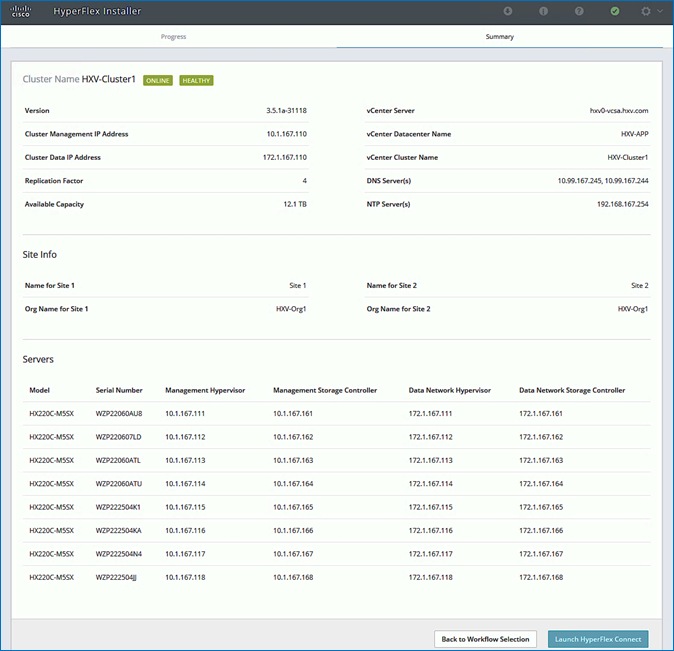674x651 pixels.
Task: Click the Cisco logo in header
Action: pyautogui.click(x=20, y=12)
